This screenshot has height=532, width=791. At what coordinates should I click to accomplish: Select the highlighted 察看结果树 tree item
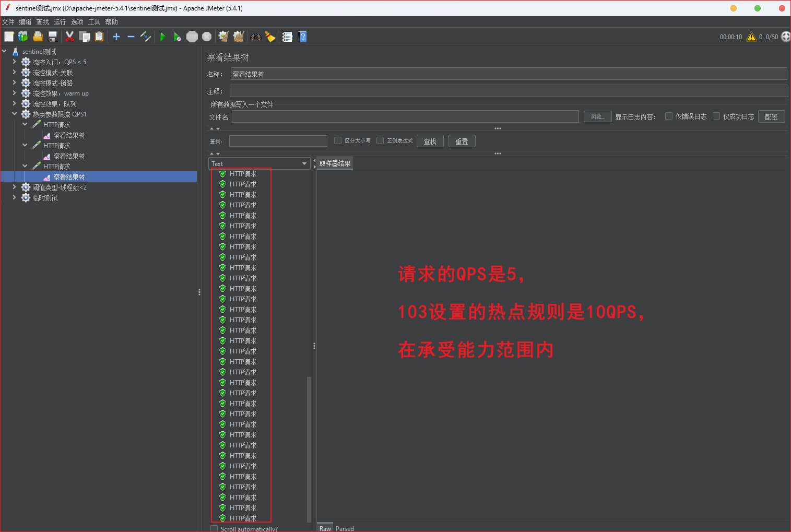(x=69, y=177)
